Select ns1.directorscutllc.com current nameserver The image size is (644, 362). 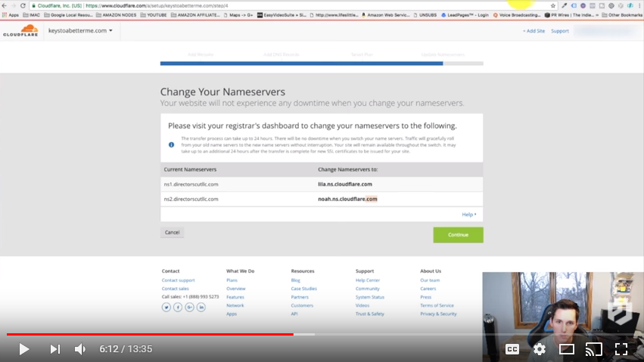pyautogui.click(x=191, y=184)
